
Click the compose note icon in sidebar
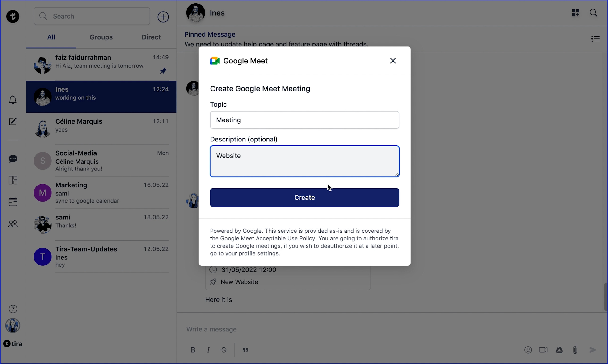click(13, 121)
